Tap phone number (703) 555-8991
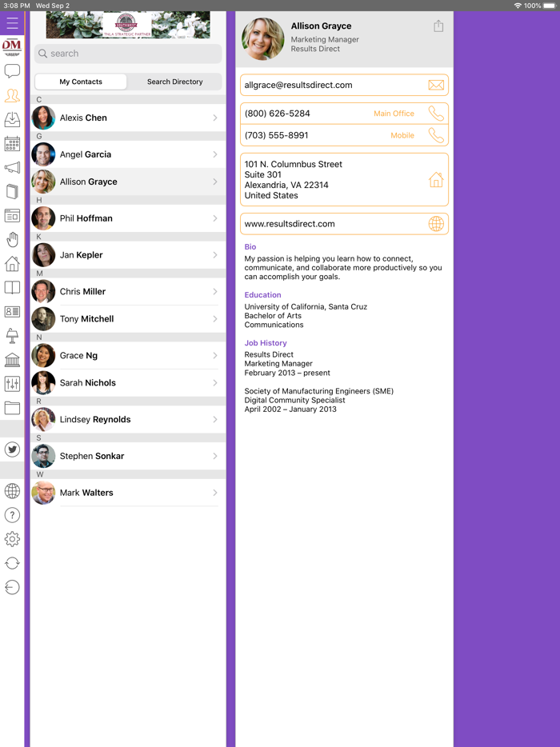 (x=277, y=135)
